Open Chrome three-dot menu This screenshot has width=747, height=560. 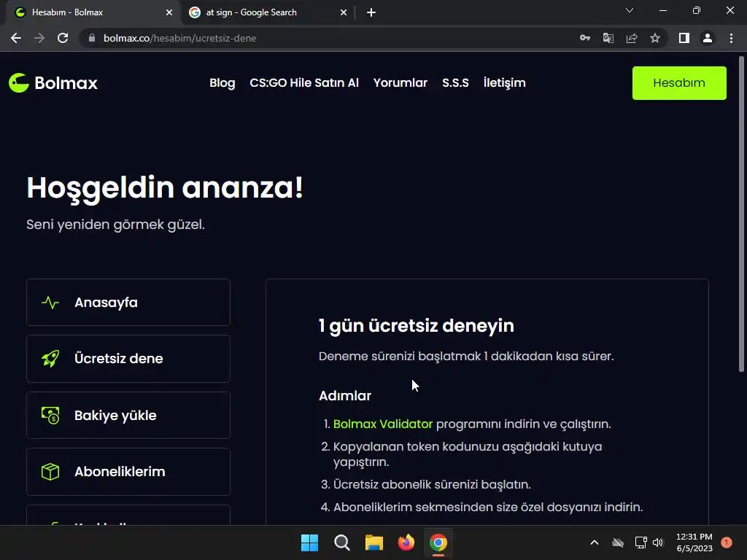[x=731, y=38]
